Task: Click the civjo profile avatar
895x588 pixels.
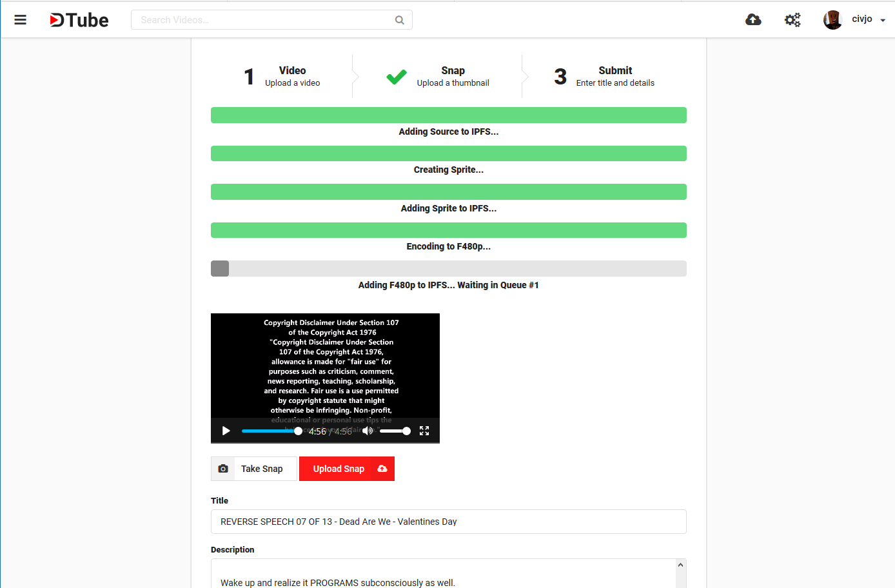Action: pyautogui.click(x=832, y=19)
